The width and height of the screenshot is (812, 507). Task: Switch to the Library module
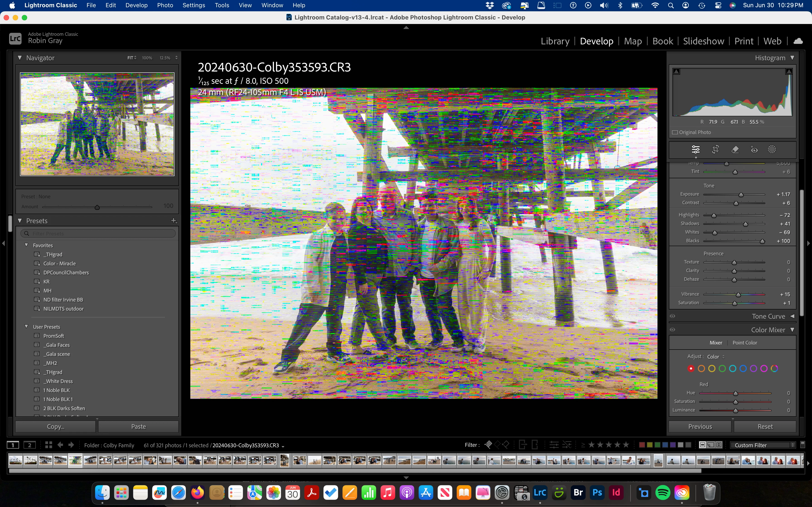pyautogui.click(x=555, y=41)
